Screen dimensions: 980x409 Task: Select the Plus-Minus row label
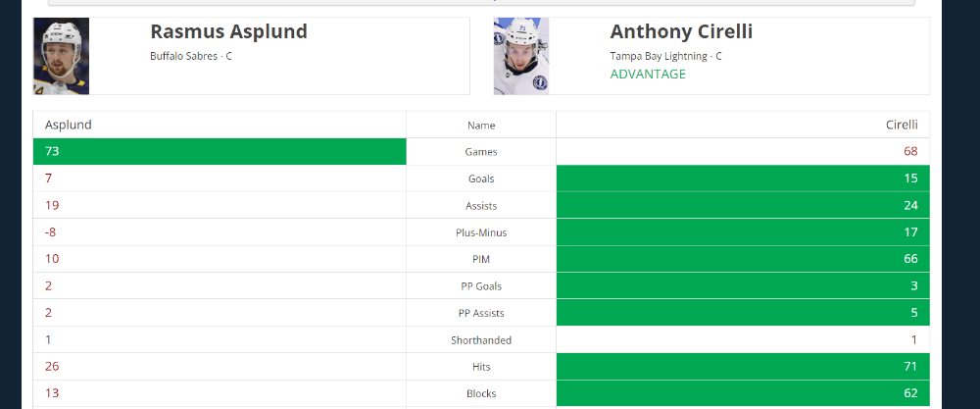click(x=481, y=232)
